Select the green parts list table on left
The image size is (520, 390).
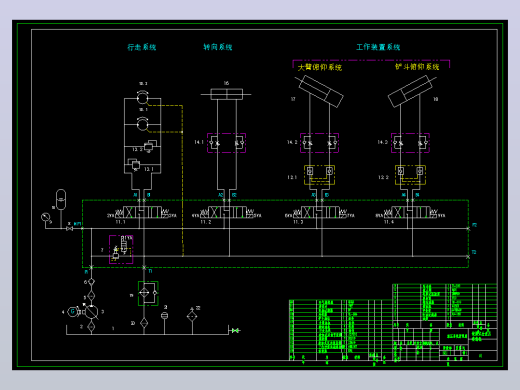(x=341, y=330)
